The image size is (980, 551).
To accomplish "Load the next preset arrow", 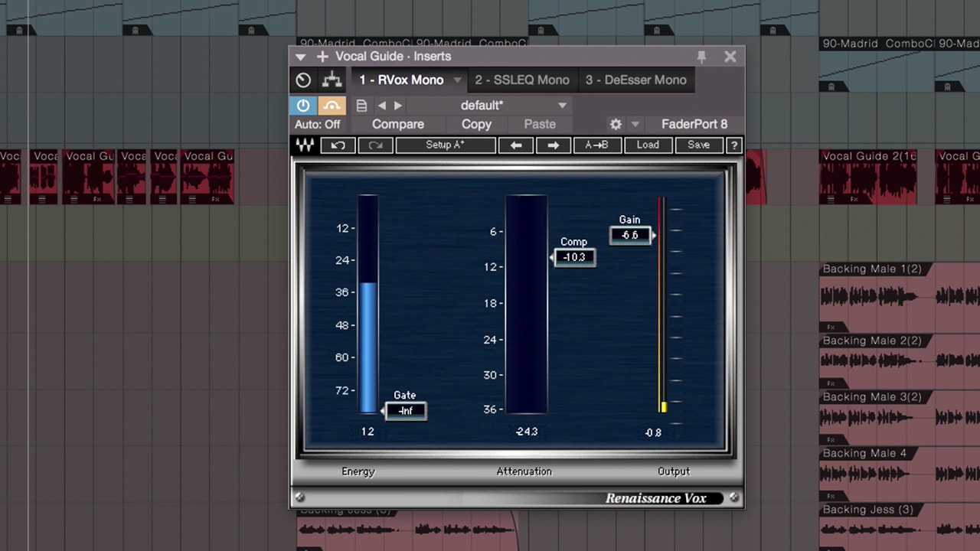I will tap(397, 106).
